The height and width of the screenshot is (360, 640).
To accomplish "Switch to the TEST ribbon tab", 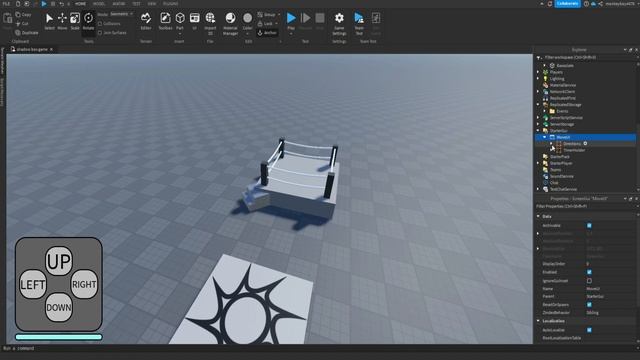I will [x=136, y=4].
